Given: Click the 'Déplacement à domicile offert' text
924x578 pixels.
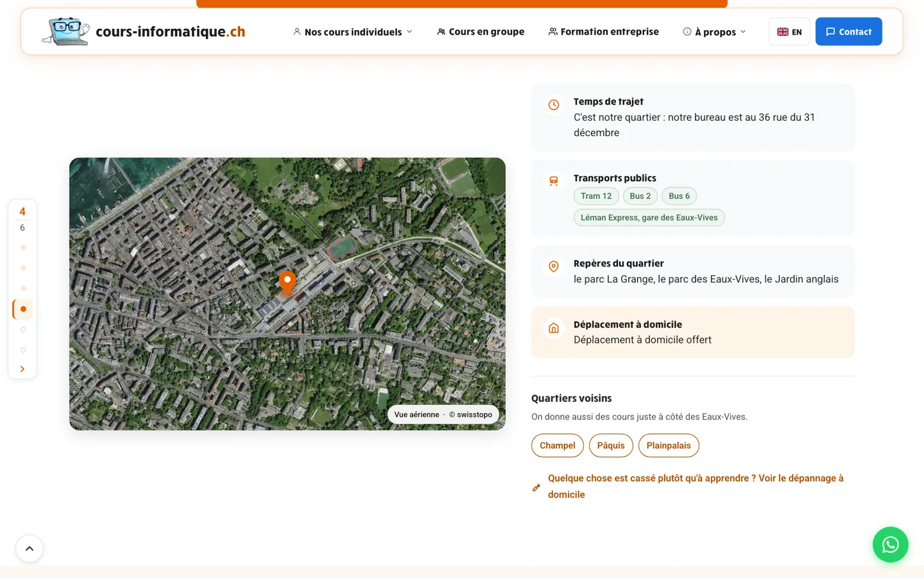Looking at the screenshot, I should click(642, 340).
